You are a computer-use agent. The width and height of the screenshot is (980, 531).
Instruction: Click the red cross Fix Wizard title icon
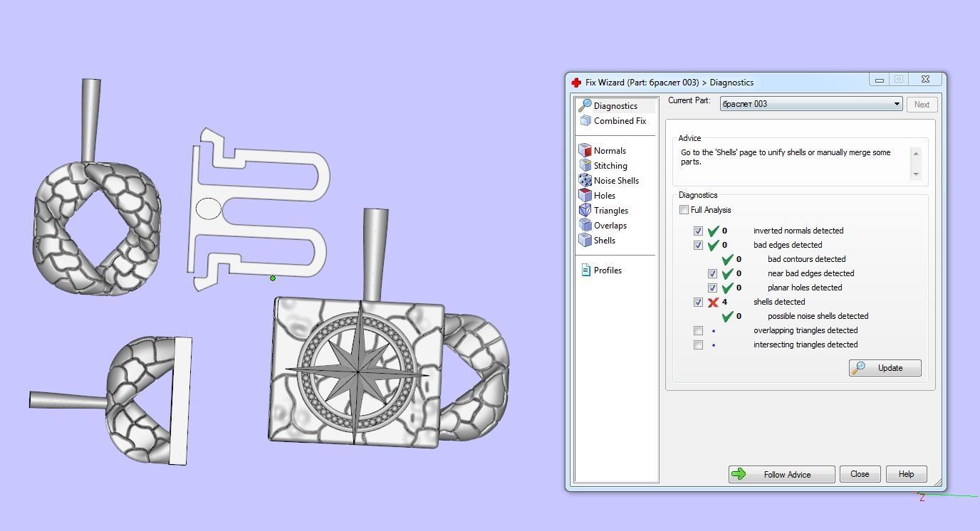pos(576,83)
